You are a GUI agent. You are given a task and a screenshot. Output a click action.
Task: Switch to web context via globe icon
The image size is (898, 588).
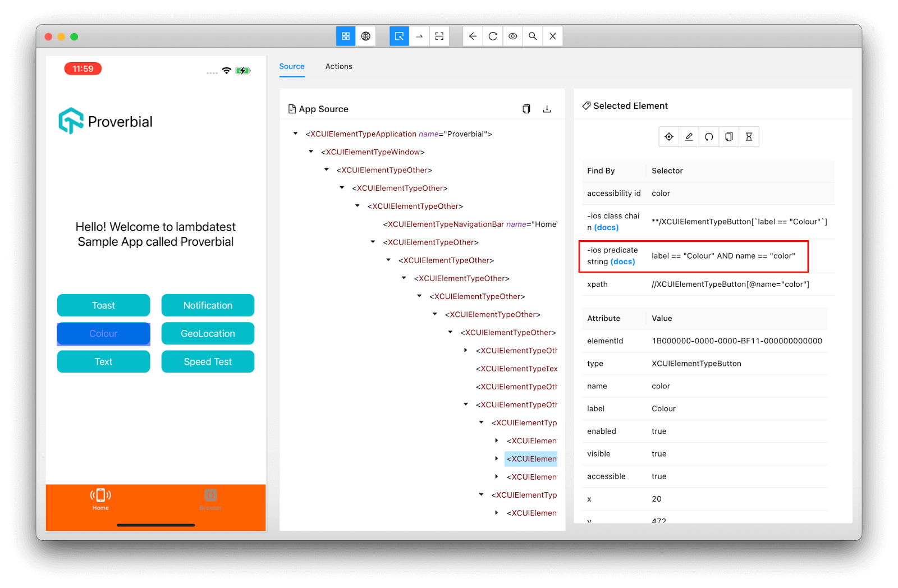click(x=366, y=35)
